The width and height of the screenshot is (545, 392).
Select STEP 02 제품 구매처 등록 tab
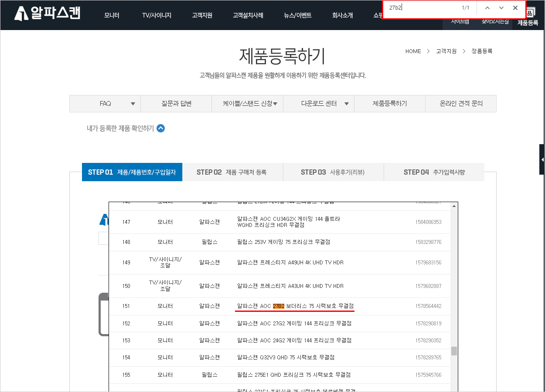tap(233, 172)
